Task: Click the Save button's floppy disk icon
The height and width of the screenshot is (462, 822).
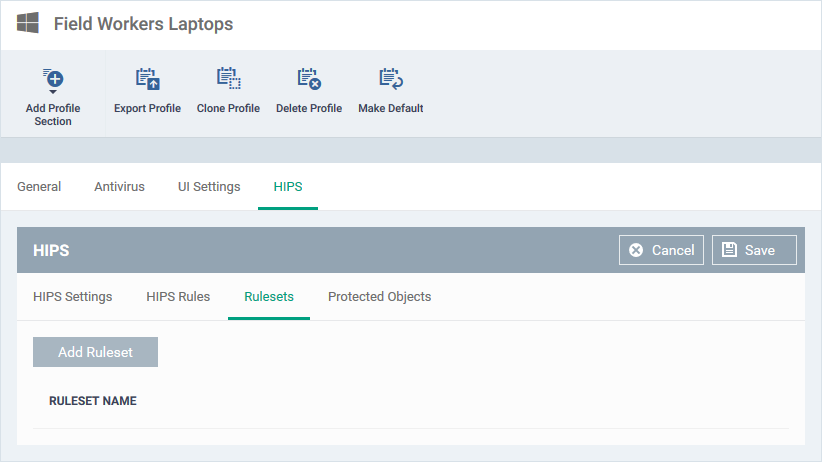Action: coord(729,250)
